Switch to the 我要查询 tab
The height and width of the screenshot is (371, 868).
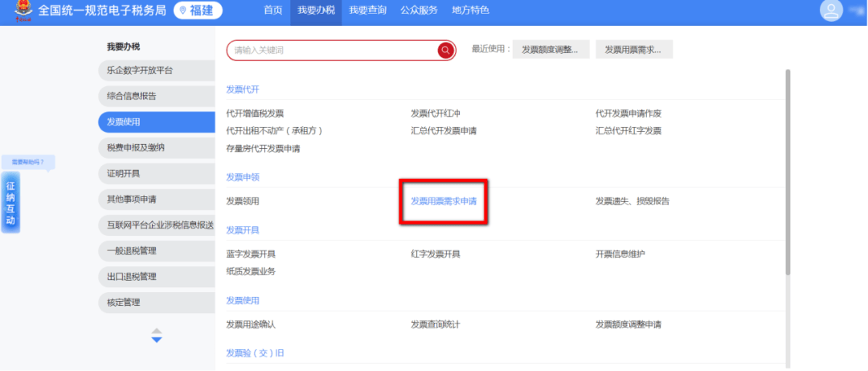[x=367, y=10]
